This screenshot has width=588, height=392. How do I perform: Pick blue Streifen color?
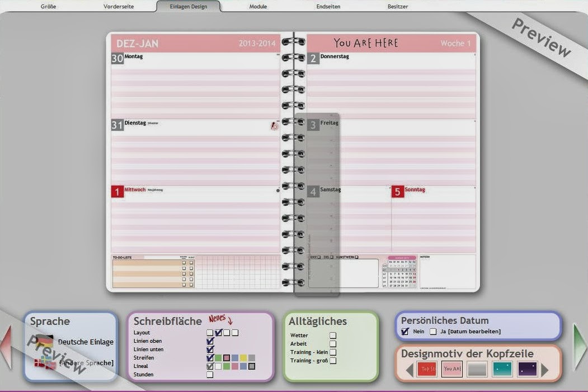pyautogui.click(x=235, y=358)
